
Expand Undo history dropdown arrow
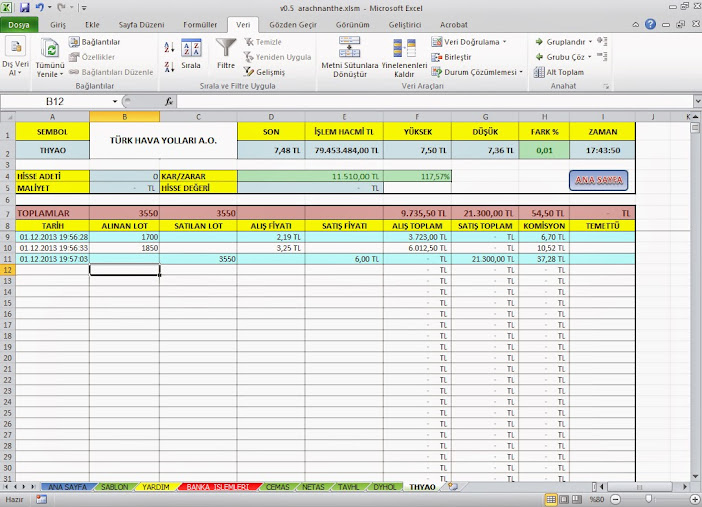pos(49,8)
